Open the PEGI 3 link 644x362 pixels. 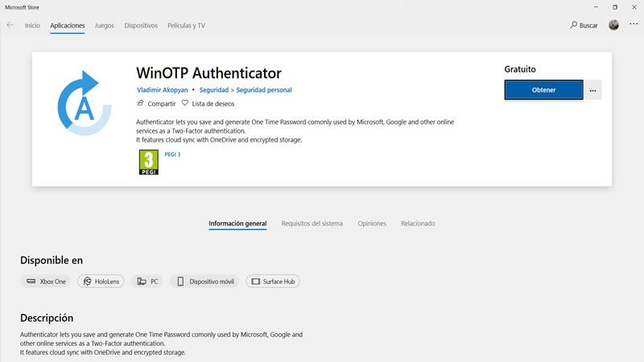coord(172,154)
